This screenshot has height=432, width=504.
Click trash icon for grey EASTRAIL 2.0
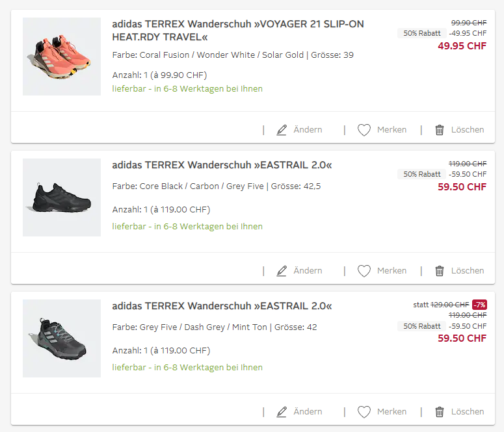[440, 412]
